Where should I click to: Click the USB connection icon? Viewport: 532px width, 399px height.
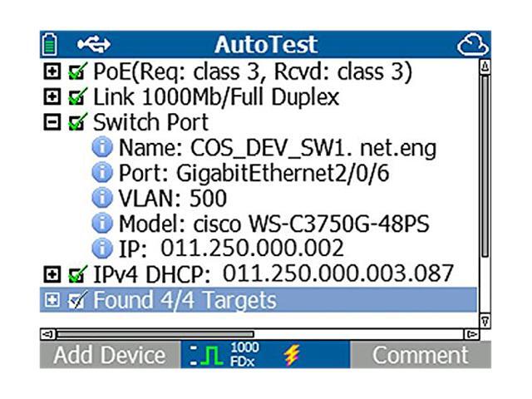(93, 43)
